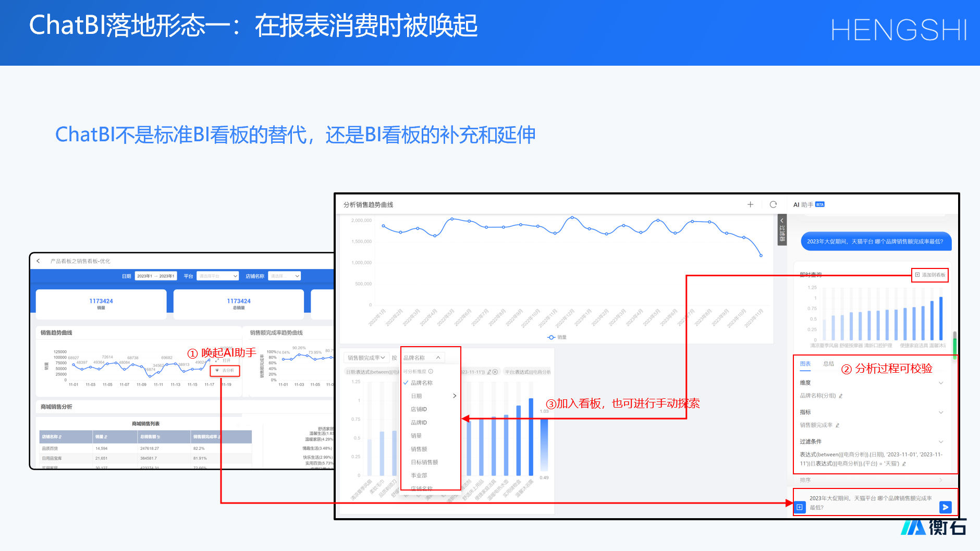Click the edit pencil beside 销售额完成率 metric
980x551 pixels.
[837, 425]
